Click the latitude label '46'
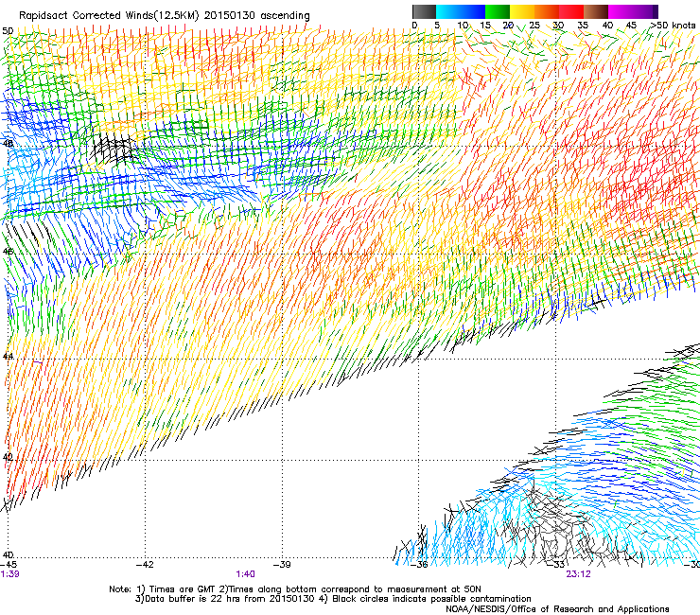700x615 pixels. point(8,251)
